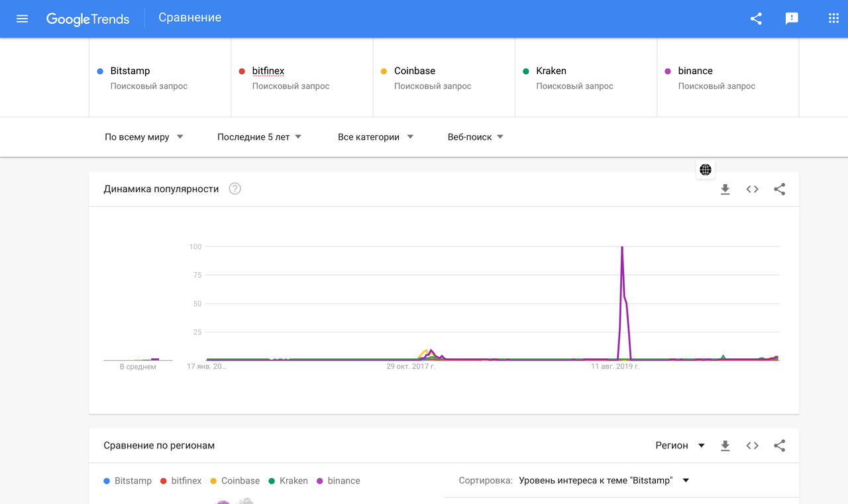Open the Веб-поиск search type dropdown
The width and height of the screenshot is (848, 504).
(476, 137)
